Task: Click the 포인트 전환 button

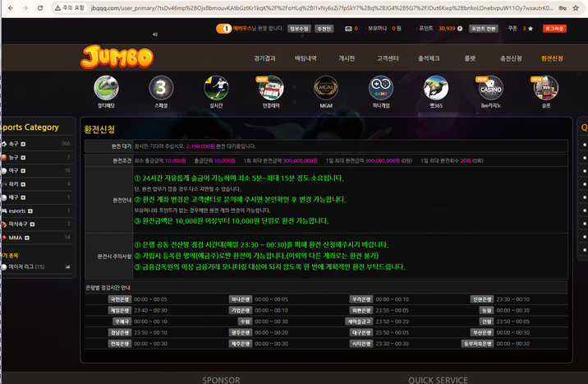Action: 483,28
